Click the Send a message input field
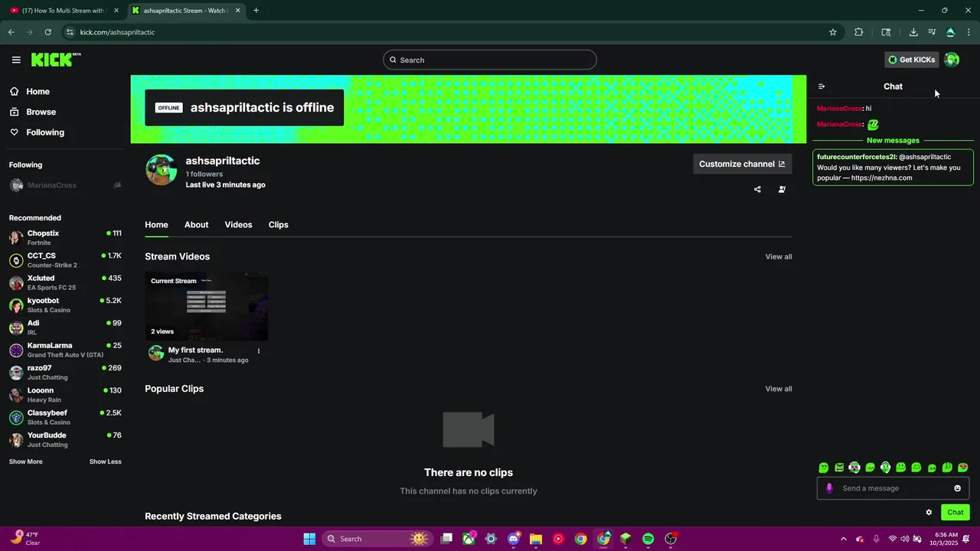980x551 pixels. pos(893,488)
